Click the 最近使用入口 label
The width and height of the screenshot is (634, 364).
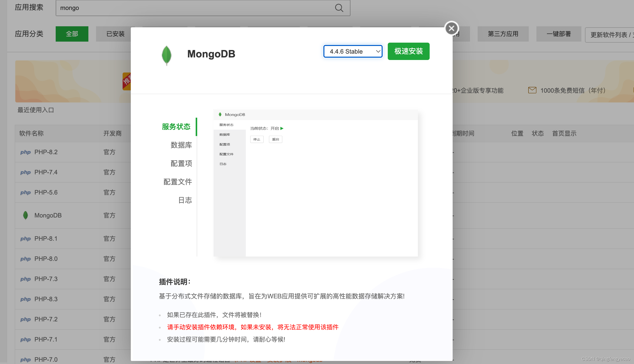(x=36, y=110)
